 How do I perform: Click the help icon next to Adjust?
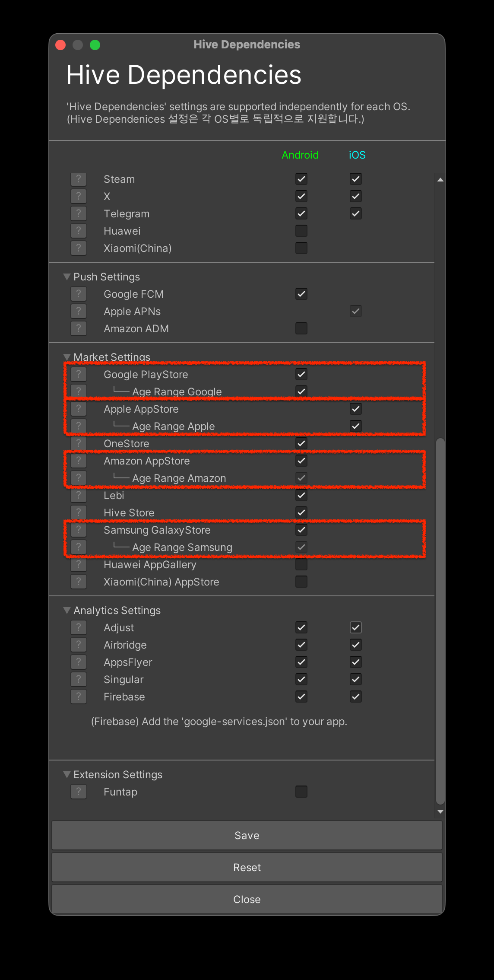79,627
